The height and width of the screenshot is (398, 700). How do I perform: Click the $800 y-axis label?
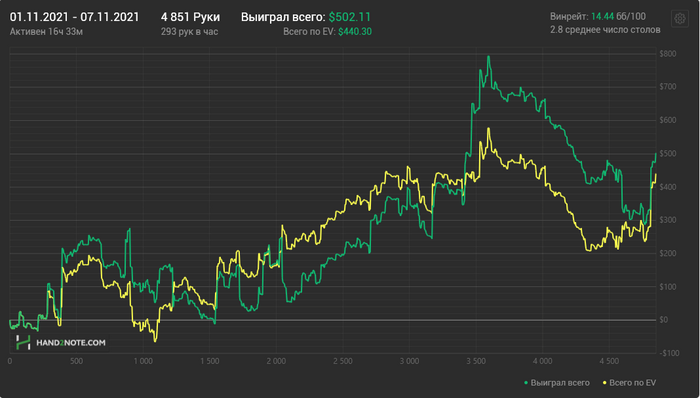[x=668, y=54]
